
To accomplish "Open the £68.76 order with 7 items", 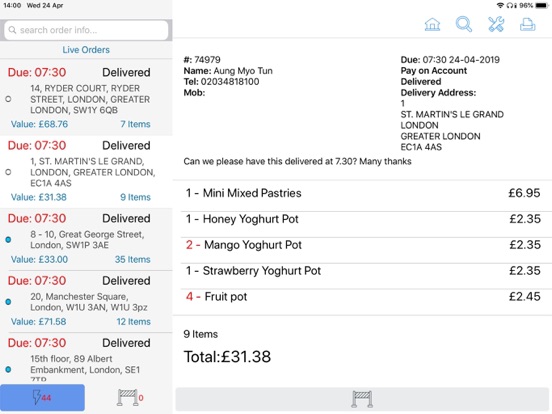I will pyautogui.click(x=86, y=98).
